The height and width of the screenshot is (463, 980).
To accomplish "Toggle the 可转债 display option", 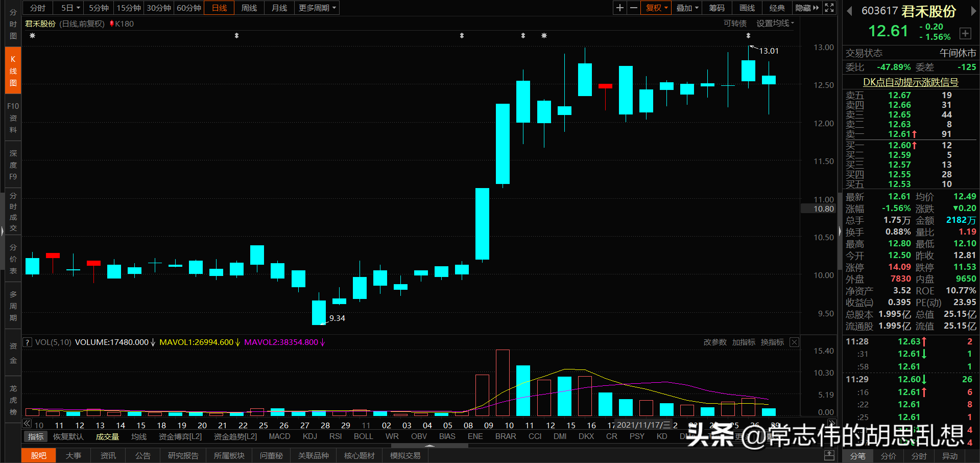I will coord(735,23).
